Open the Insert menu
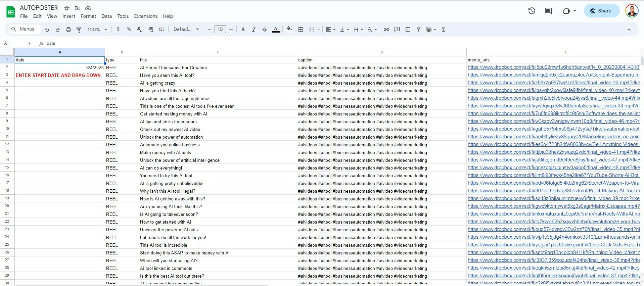Screen dimensions: 644x286 click(69, 16)
